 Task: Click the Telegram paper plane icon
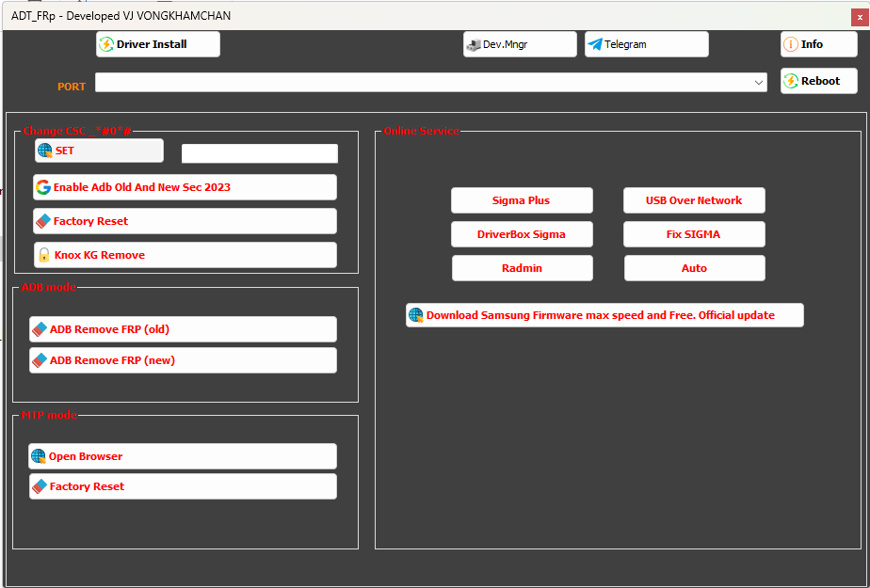[x=595, y=44]
